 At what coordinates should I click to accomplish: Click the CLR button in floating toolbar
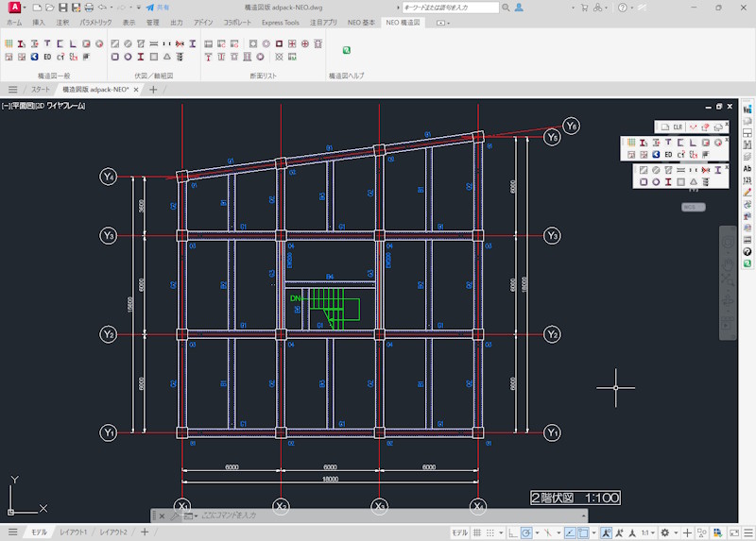678,127
